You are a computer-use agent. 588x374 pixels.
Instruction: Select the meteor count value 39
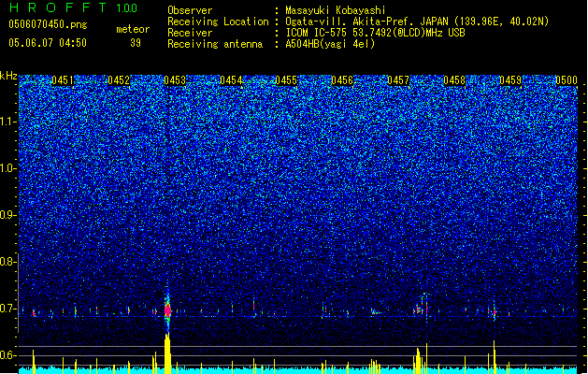pyautogui.click(x=136, y=43)
